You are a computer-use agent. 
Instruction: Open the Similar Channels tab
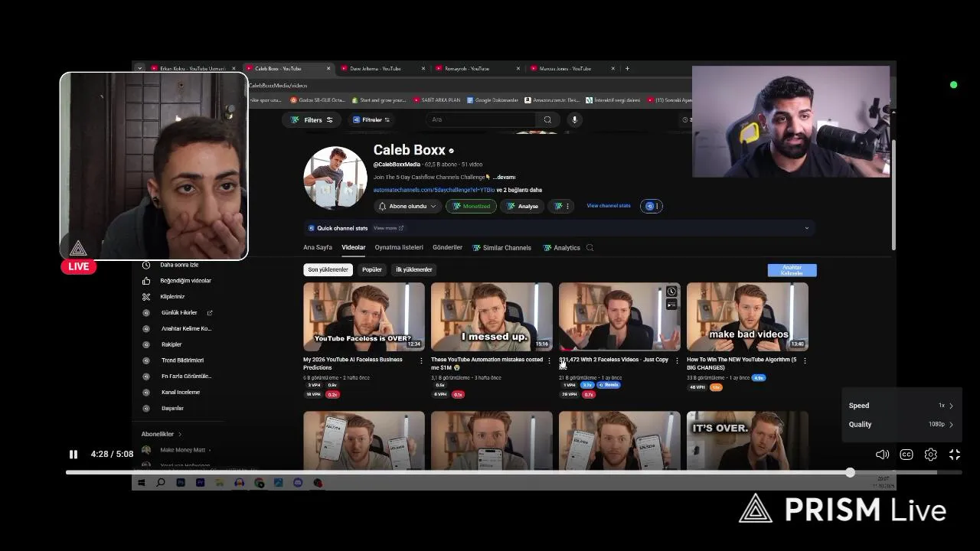(x=501, y=248)
